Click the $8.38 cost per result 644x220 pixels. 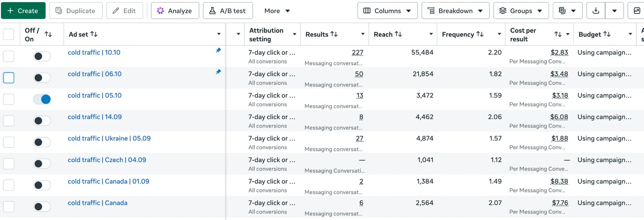tap(559, 181)
